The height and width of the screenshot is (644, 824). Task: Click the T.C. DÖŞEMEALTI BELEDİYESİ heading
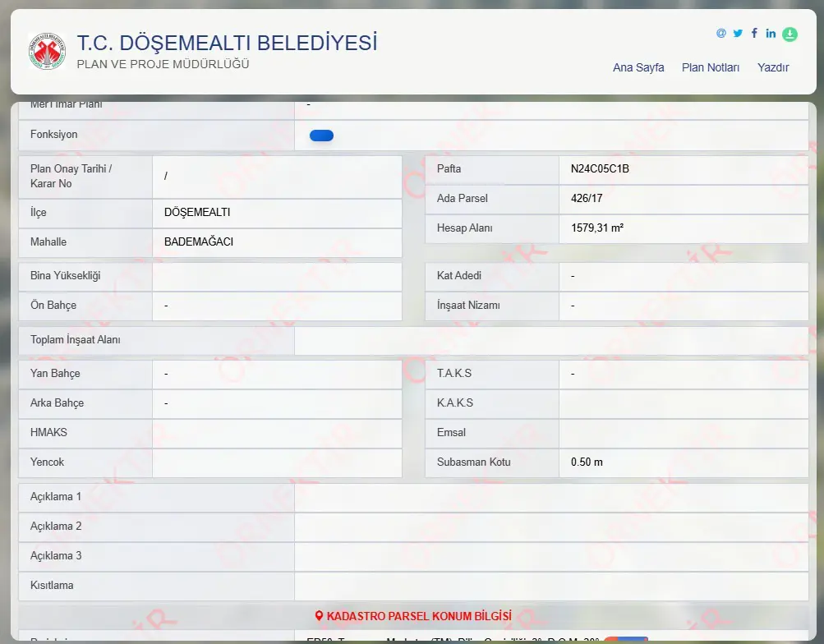click(x=227, y=43)
